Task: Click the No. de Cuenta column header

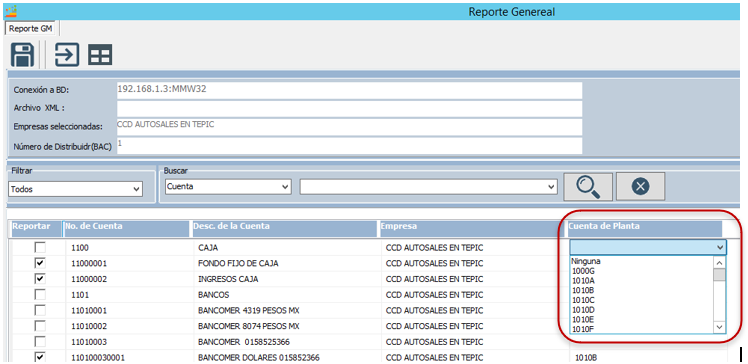Action: [127, 229]
